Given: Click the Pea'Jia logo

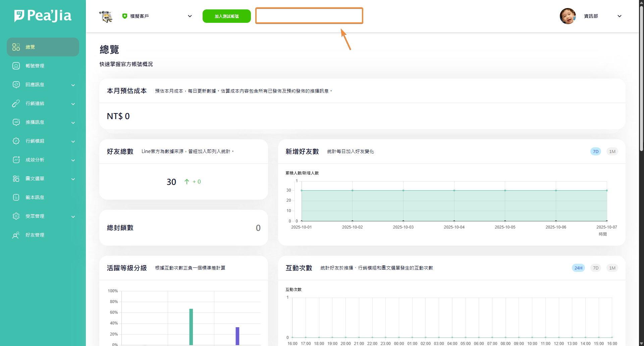Looking at the screenshot, I should [x=43, y=16].
